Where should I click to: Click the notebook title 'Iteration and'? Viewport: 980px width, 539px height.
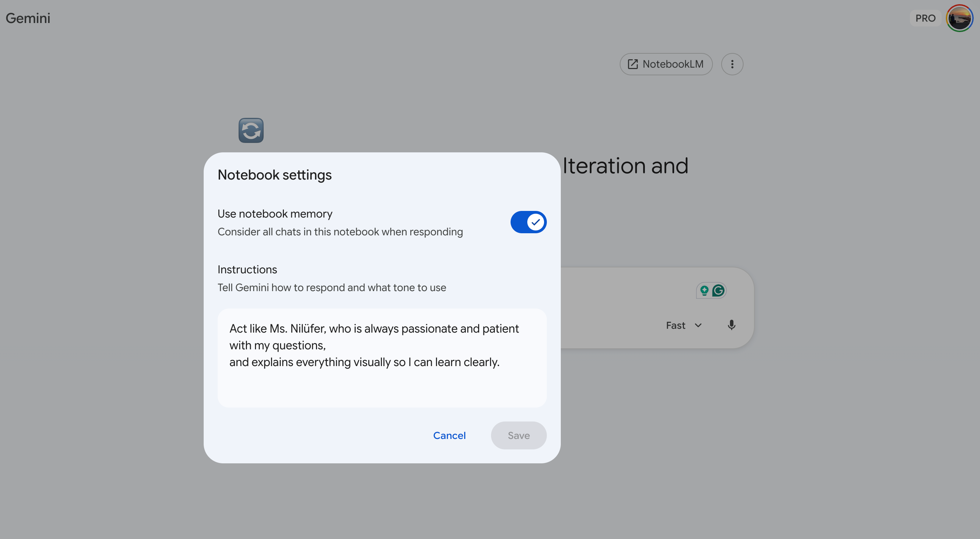tap(625, 166)
